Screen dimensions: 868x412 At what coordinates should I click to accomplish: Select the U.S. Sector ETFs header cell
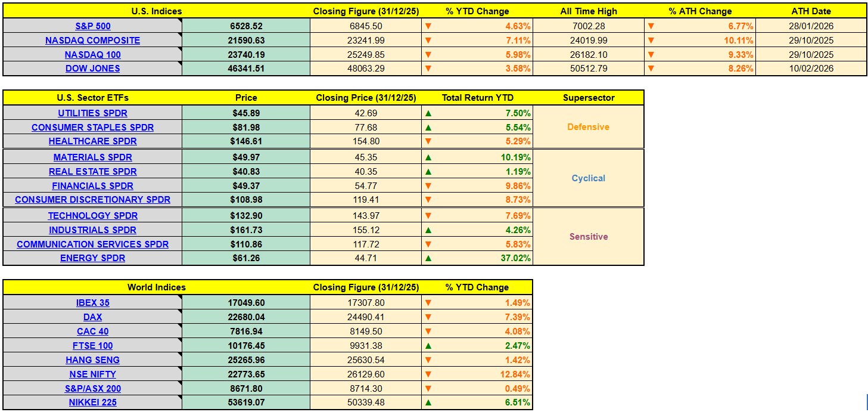pyautogui.click(x=92, y=98)
